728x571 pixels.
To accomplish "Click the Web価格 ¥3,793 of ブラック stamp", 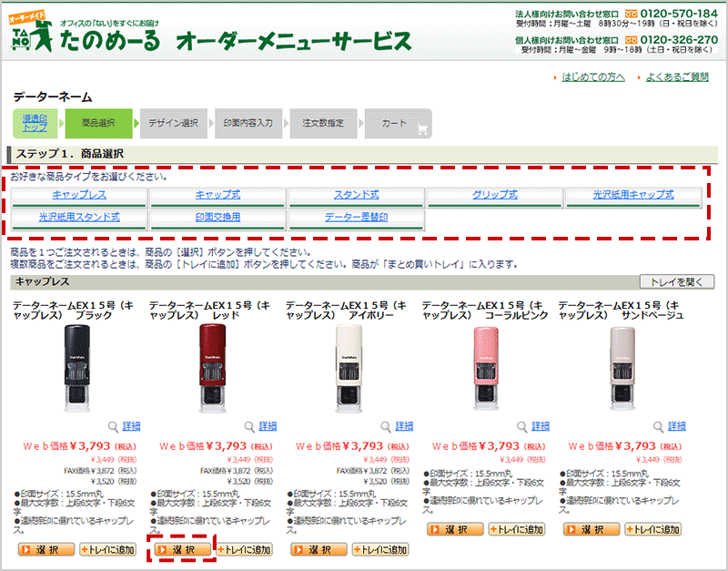I will point(79,446).
